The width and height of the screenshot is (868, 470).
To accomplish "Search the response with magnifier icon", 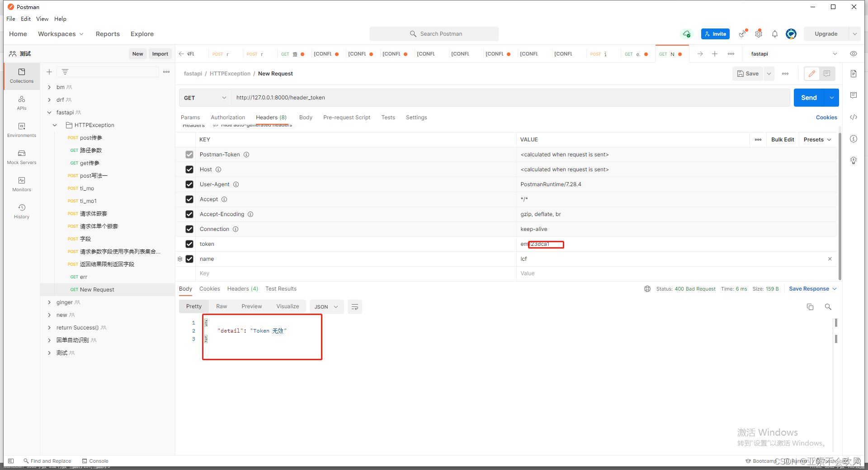I will pyautogui.click(x=828, y=307).
